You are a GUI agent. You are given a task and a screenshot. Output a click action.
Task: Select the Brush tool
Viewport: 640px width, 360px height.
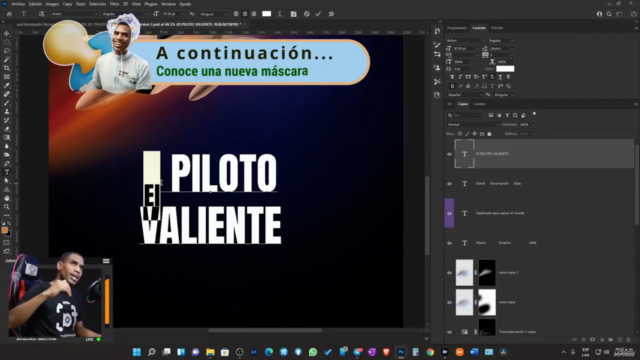(7, 103)
